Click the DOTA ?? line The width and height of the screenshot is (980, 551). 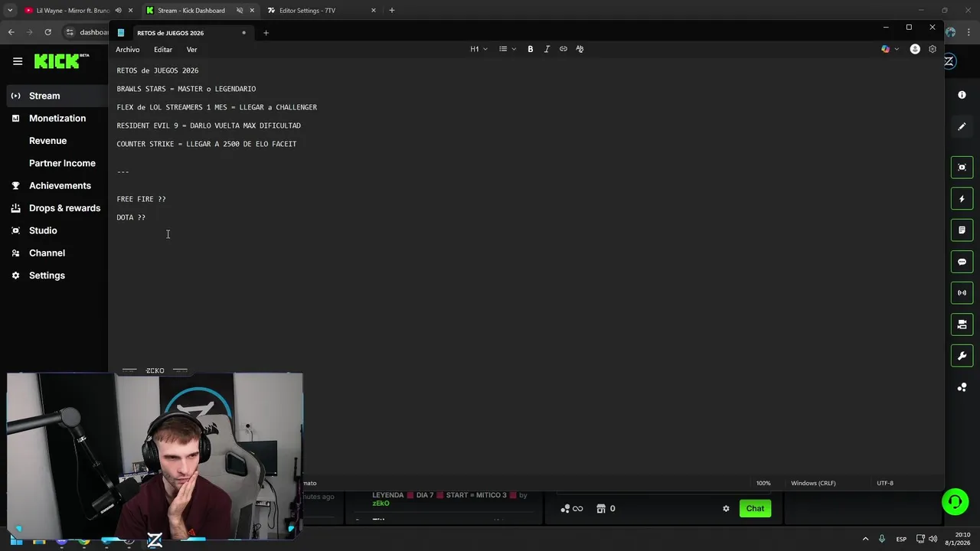coord(131,217)
